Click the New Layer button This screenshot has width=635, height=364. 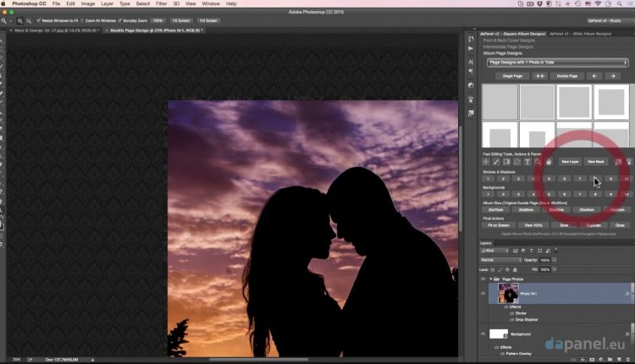[570, 162]
